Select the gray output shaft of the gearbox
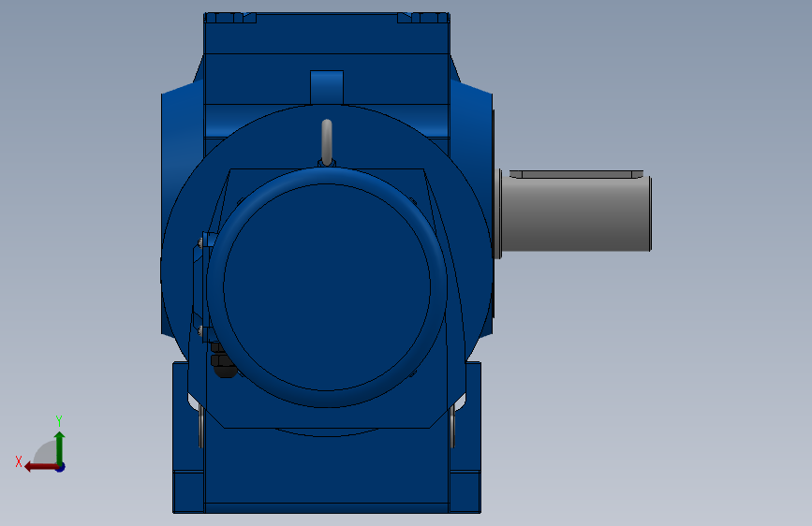This screenshot has height=526, width=812. click(x=576, y=213)
